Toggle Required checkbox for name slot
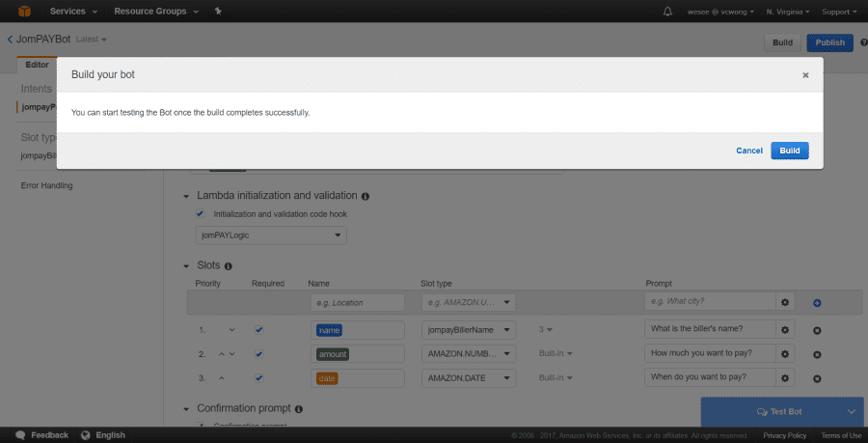The image size is (868, 443). [259, 330]
